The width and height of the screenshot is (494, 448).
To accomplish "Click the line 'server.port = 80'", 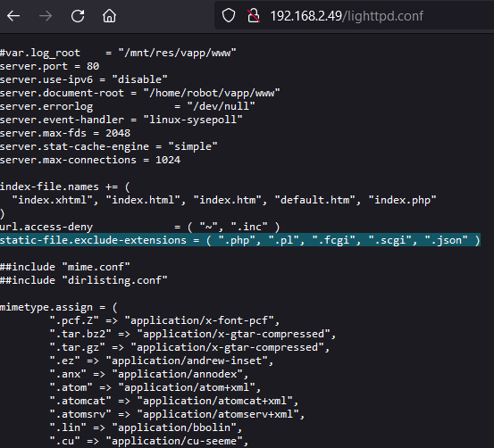I will click(x=49, y=66).
